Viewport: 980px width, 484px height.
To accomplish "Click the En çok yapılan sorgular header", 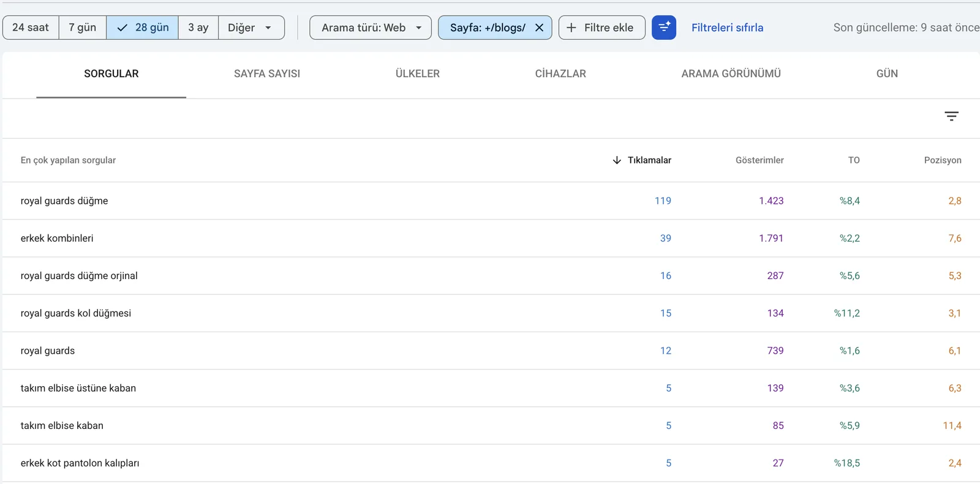I will click(68, 160).
